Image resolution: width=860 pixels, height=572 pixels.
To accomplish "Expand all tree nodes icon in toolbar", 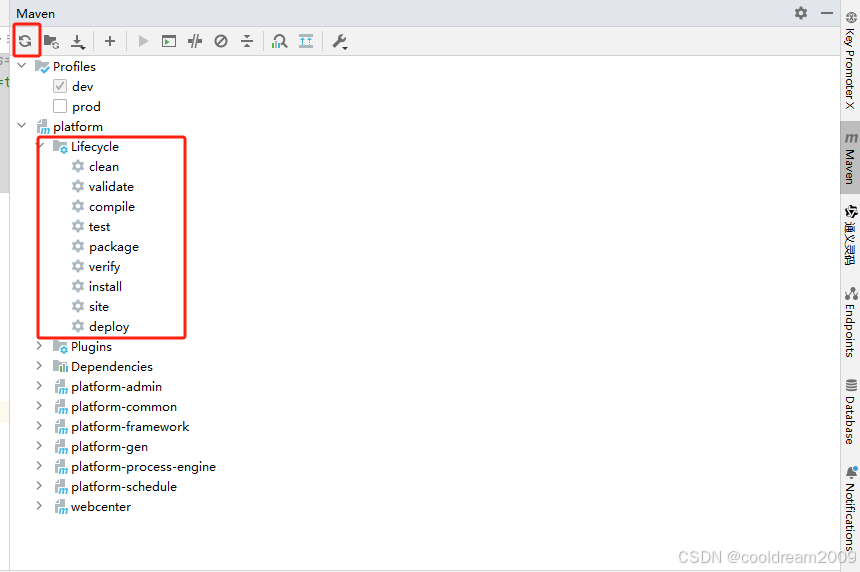I will coord(306,41).
